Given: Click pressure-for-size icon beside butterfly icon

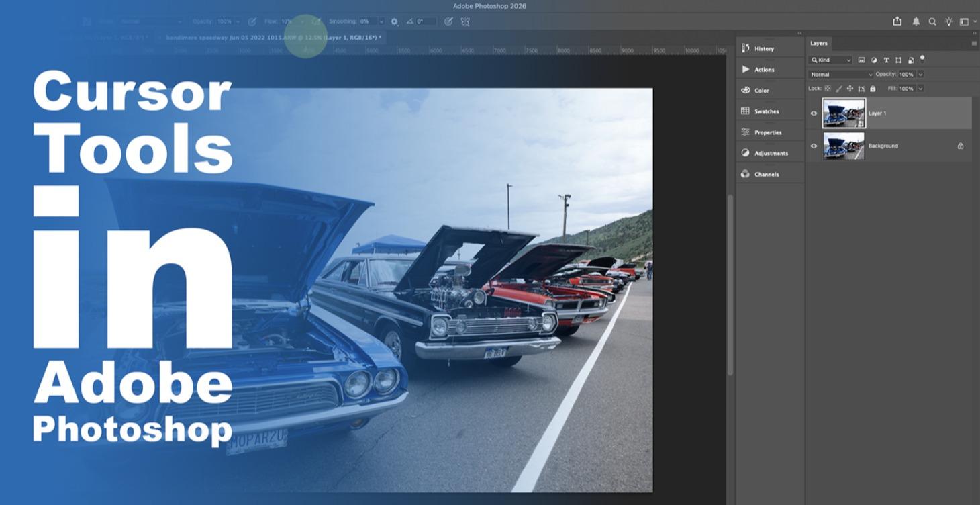Looking at the screenshot, I should [448, 21].
